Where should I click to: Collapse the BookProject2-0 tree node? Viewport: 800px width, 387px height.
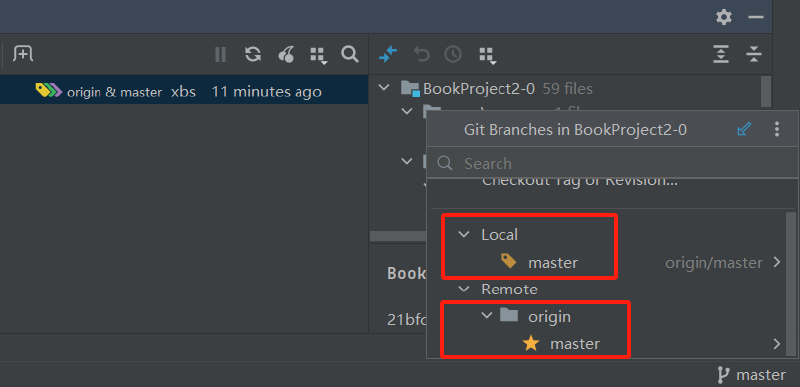point(384,88)
